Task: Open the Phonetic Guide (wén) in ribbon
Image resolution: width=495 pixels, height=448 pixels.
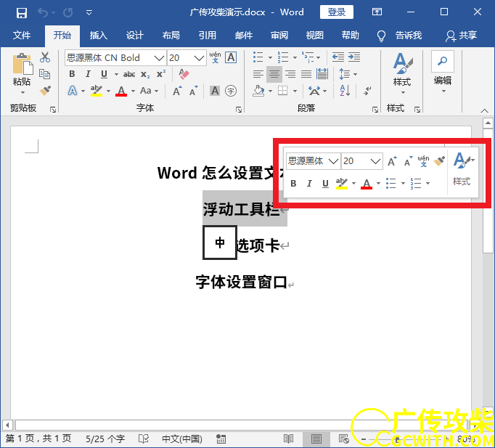Action: pos(215,57)
